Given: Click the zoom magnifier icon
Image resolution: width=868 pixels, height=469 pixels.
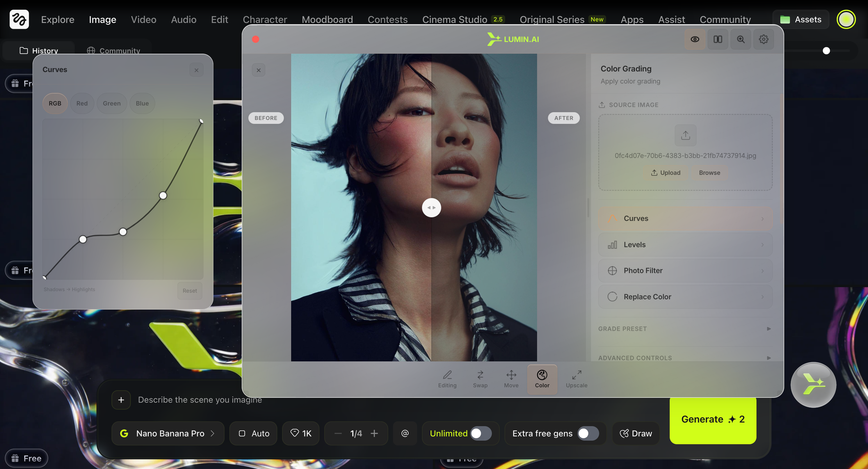Looking at the screenshot, I should [x=741, y=39].
